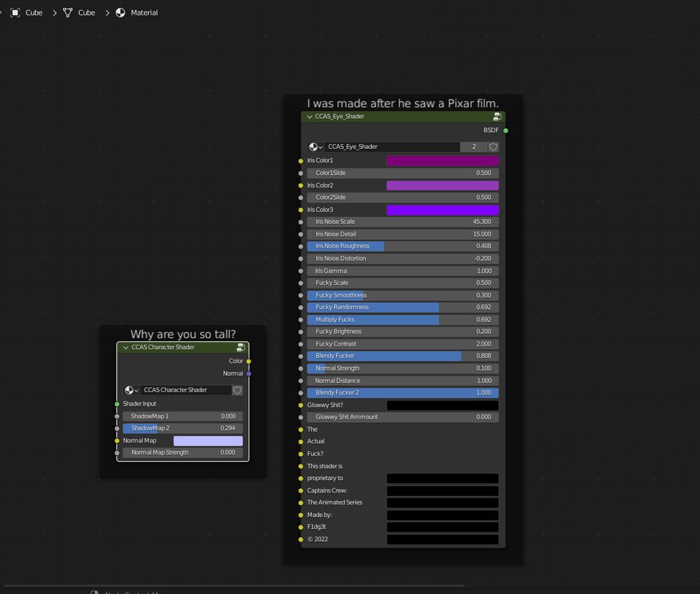Click the mesh data triangle icon in the breadcrumb
The height and width of the screenshot is (594, 700).
66,12
